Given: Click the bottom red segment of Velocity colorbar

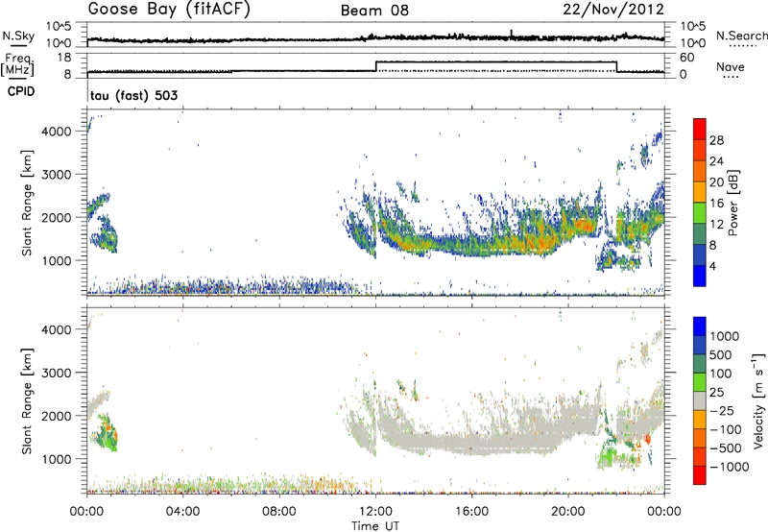Looking at the screenshot, I should [700, 475].
